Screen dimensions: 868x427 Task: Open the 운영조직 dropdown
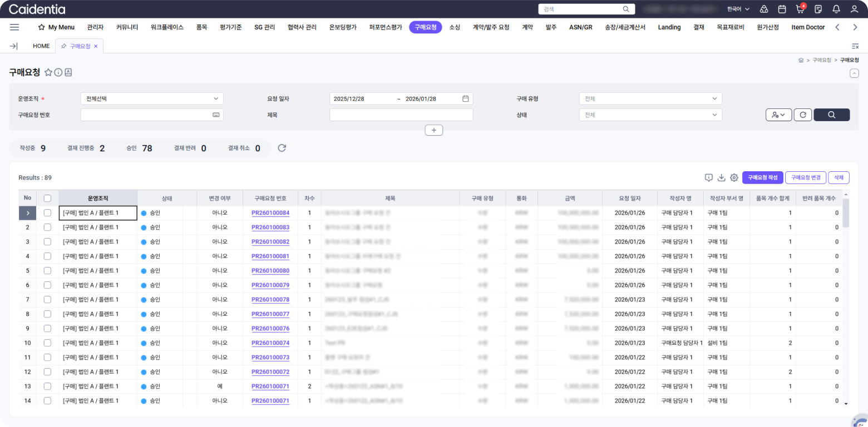(x=152, y=98)
